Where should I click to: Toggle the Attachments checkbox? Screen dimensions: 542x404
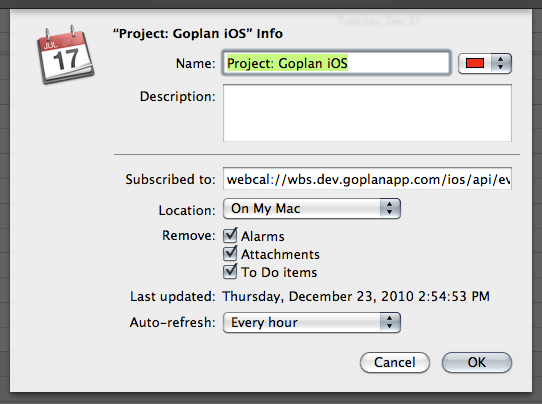tap(230, 253)
